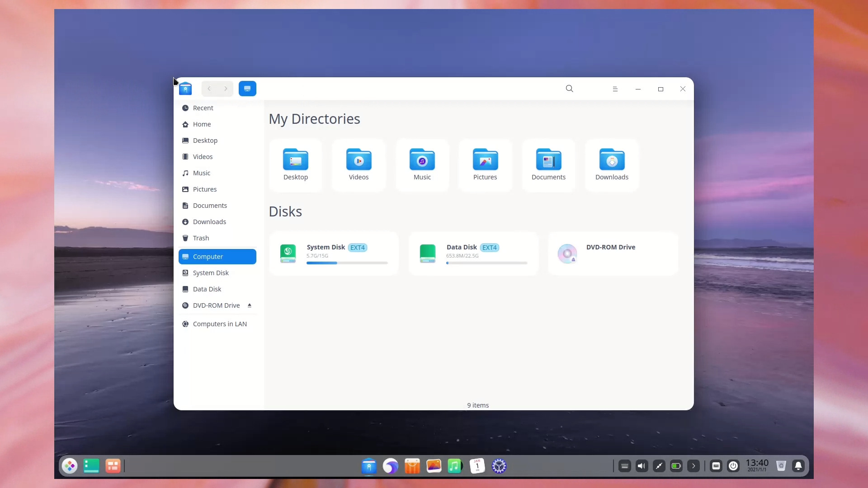
Task: Open Data Disk in the Disks section
Action: tap(473, 253)
